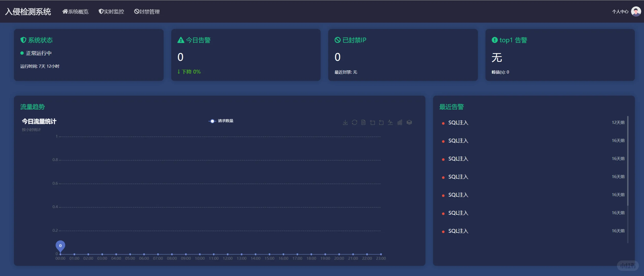
Task: Refresh the 今日流量统计 chart data
Action: pyautogui.click(x=354, y=122)
